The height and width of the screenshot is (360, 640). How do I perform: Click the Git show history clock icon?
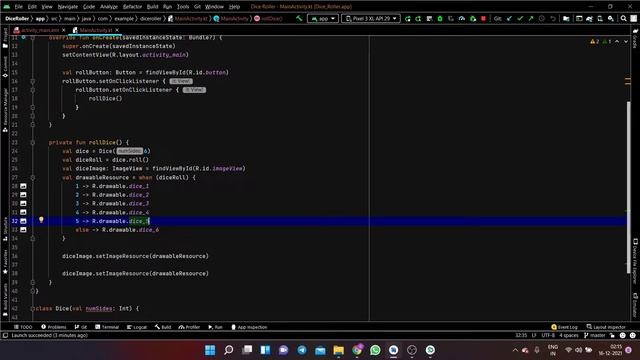pos(542,18)
